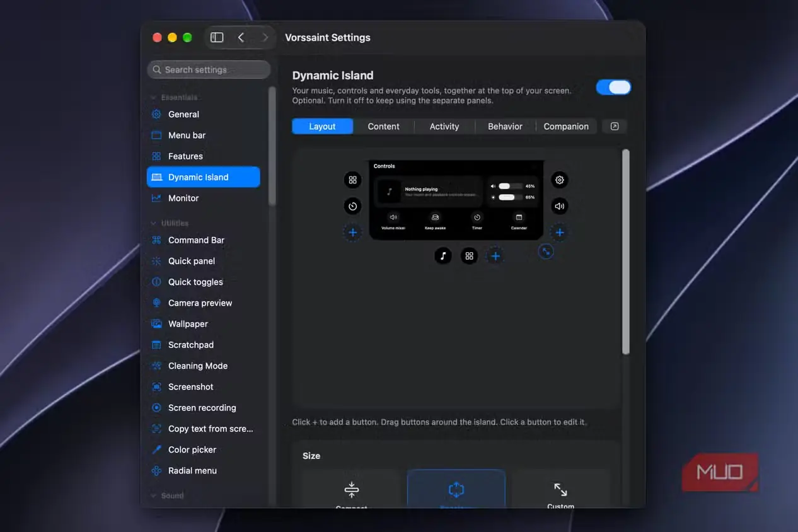Go back with the left chevron
Viewport: 798px width, 532px height.
pos(241,38)
